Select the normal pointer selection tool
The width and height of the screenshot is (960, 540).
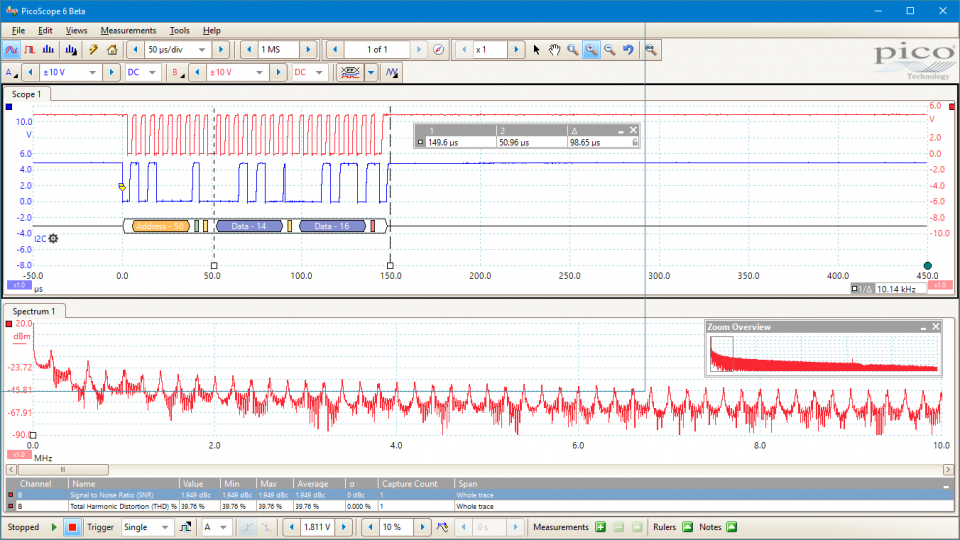536,49
